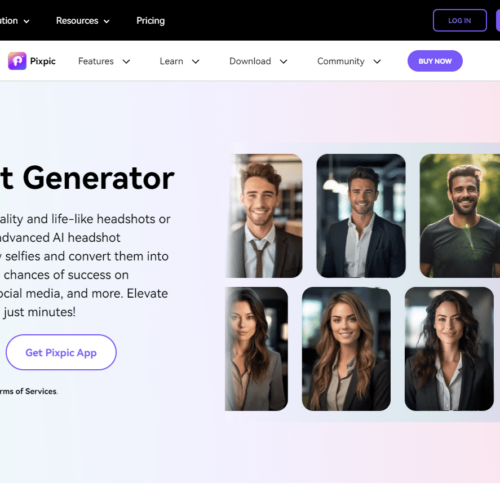Click the Get Pixpic App button
This screenshot has height=500, width=500.
click(61, 352)
